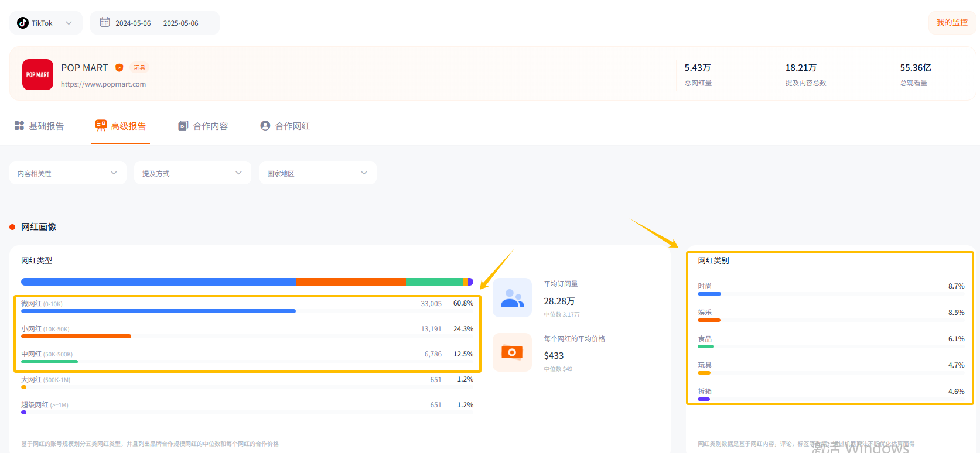Screen dimensions: 980x453
Task: Expand the 提及方式 filter dropdown
Action: 192,173
